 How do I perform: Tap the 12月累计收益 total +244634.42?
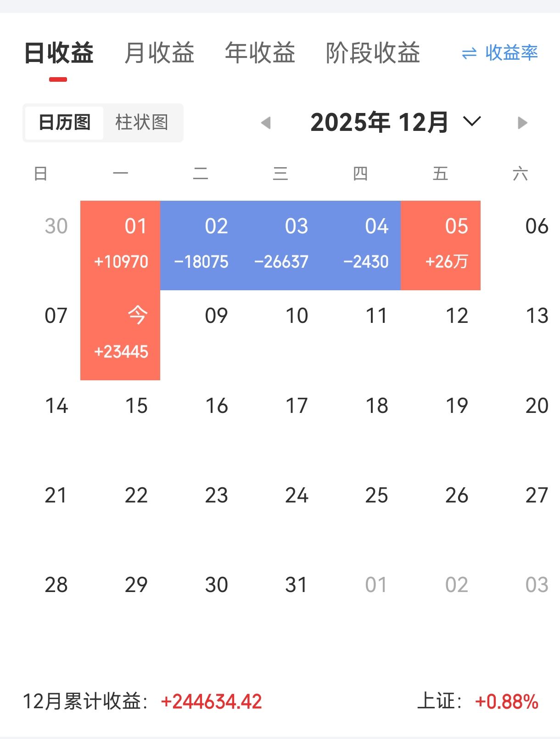click(211, 702)
